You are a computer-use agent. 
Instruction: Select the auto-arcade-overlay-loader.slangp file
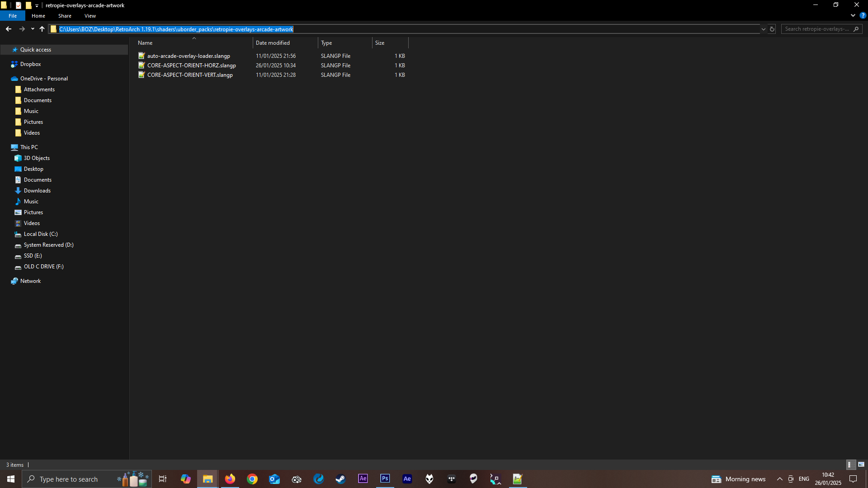[189, 56]
